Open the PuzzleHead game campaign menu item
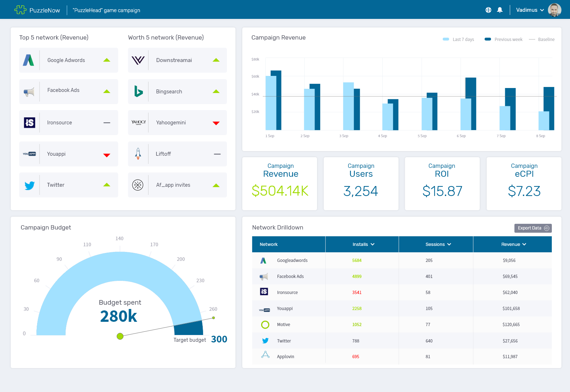Image resolution: width=570 pixels, height=392 pixels. 106,10
